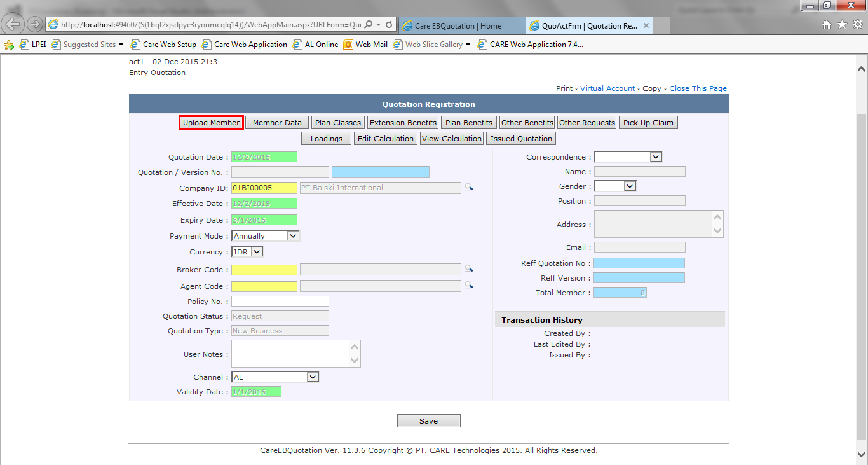Open the Payment Mode dropdown

[292, 236]
